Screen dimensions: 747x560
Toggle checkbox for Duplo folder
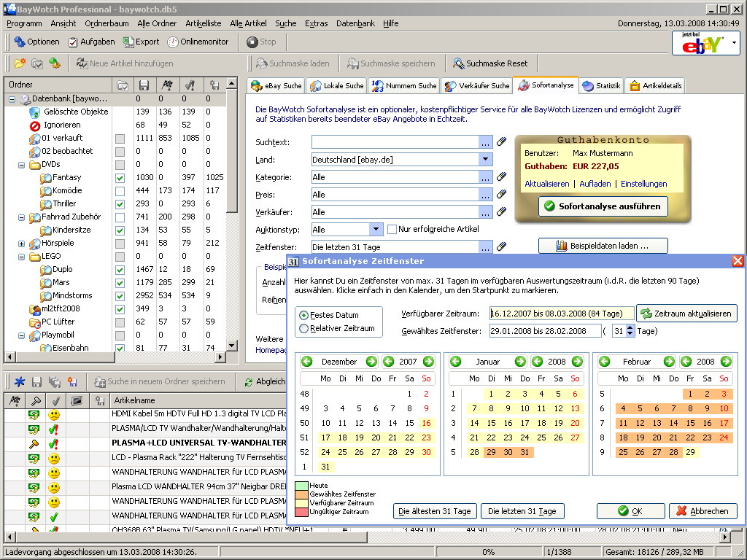coord(120,270)
